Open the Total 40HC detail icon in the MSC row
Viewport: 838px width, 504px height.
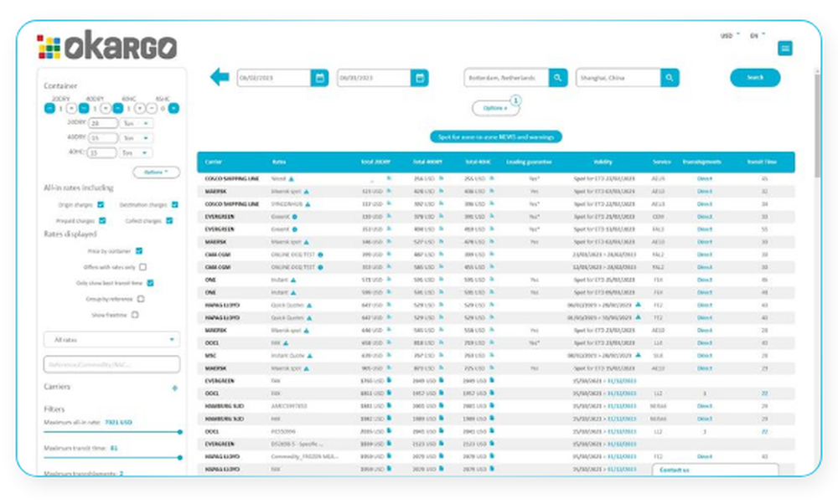[x=492, y=355]
